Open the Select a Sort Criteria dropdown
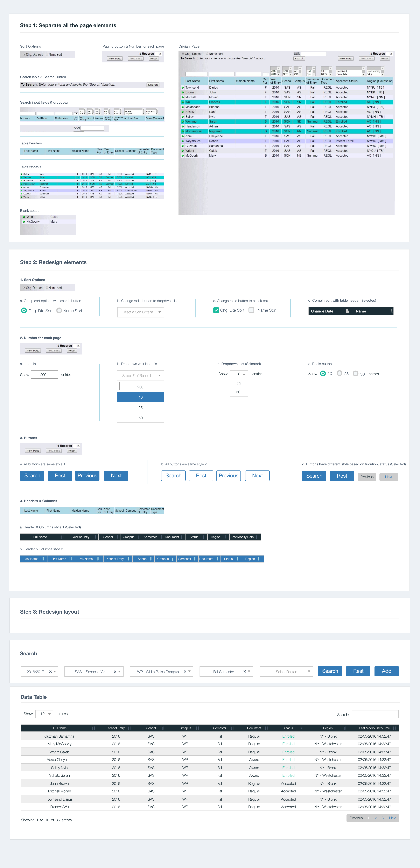420x868 pixels. pos(140,312)
